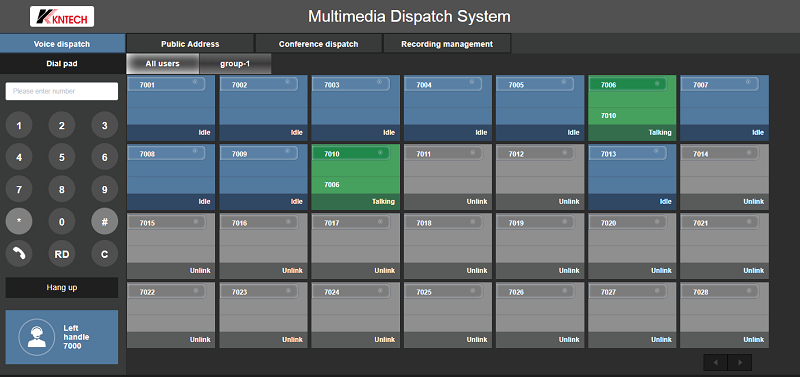
Task: Click the small circle icon on extension 7014
Action: tap(749, 152)
